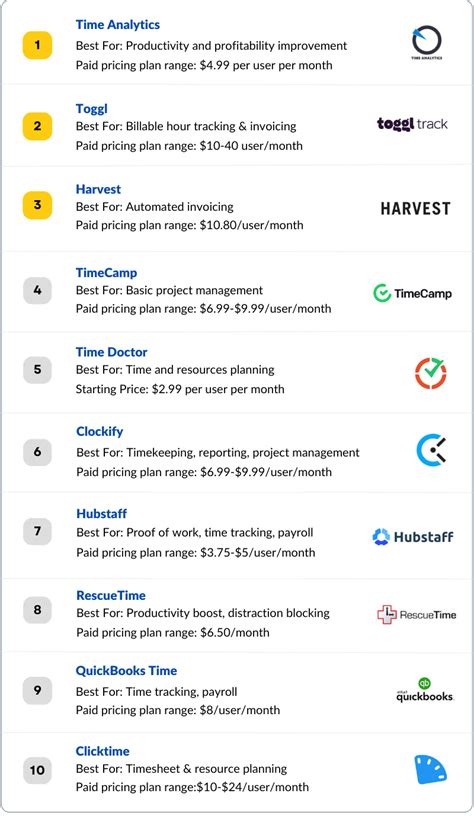The height and width of the screenshot is (832, 474).
Task: Select the gray number 7 rank badge
Action: [37, 531]
